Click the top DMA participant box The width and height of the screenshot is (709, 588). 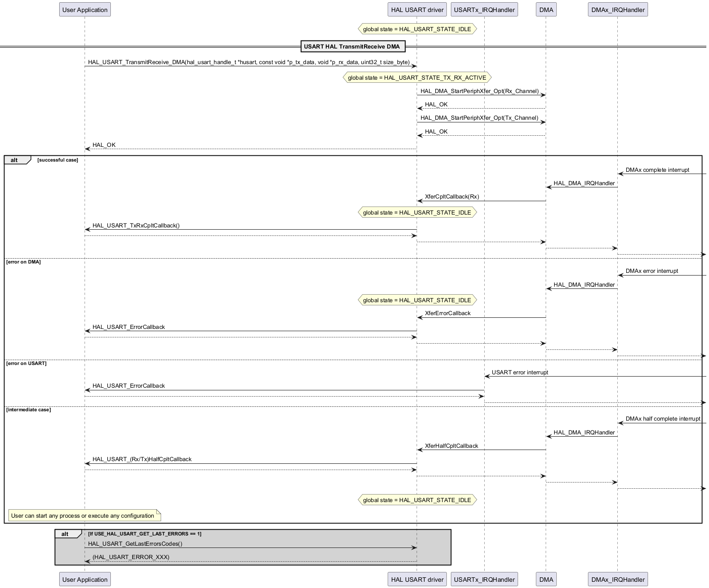tap(546, 10)
